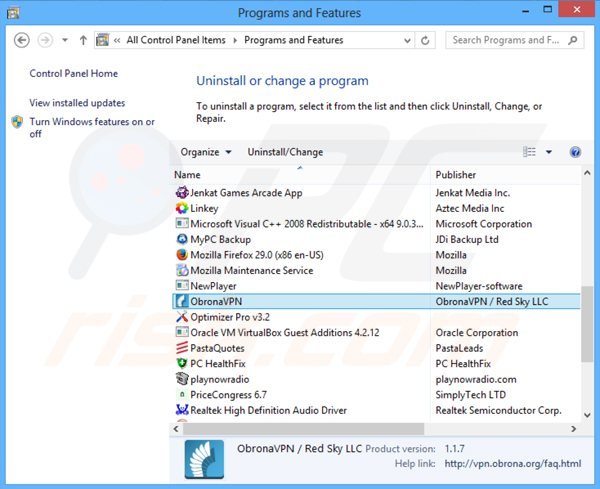Viewport: 600px width, 489px height.
Task: Click the MyPC Backup icon
Action: (182, 239)
